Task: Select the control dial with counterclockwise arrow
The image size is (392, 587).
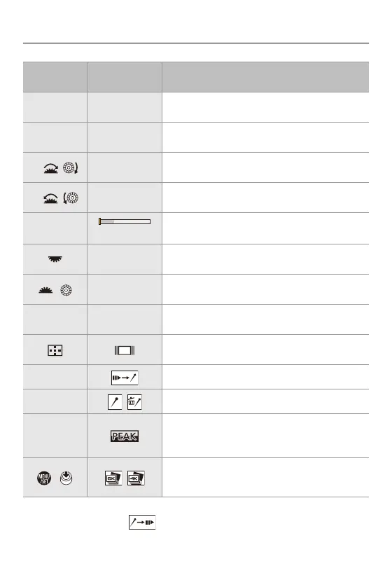Action: (x=71, y=198)
